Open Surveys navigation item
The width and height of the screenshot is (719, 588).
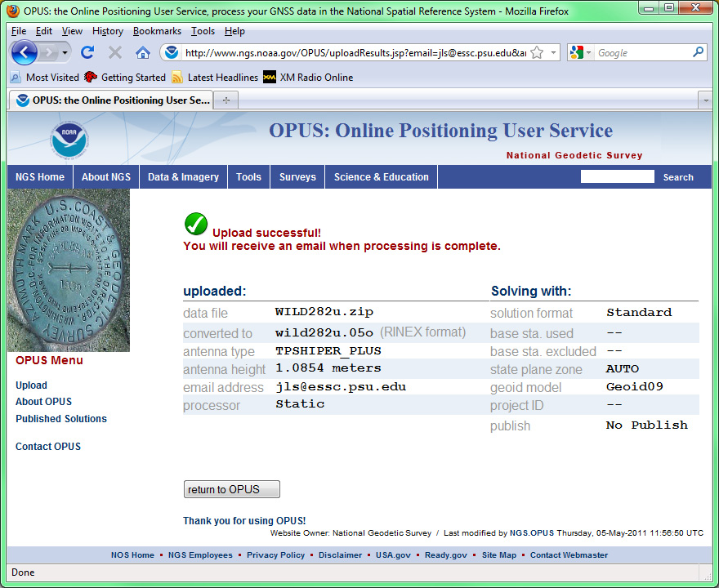tap(297, 177)
